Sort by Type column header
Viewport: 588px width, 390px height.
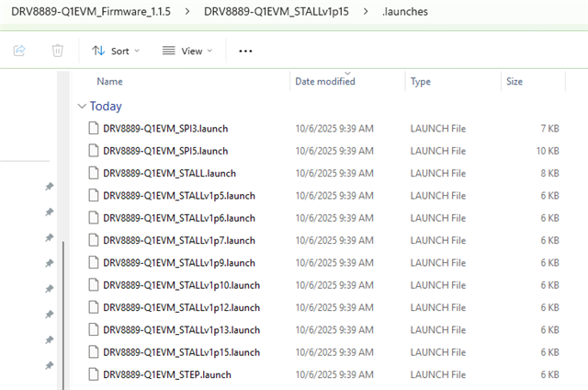click(x=421, y=82)
